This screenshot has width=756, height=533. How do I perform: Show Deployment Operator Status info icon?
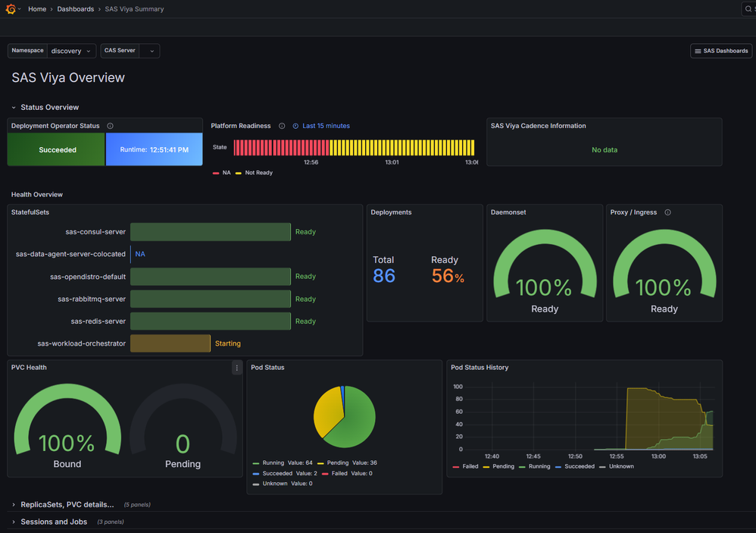click(110, 126)
